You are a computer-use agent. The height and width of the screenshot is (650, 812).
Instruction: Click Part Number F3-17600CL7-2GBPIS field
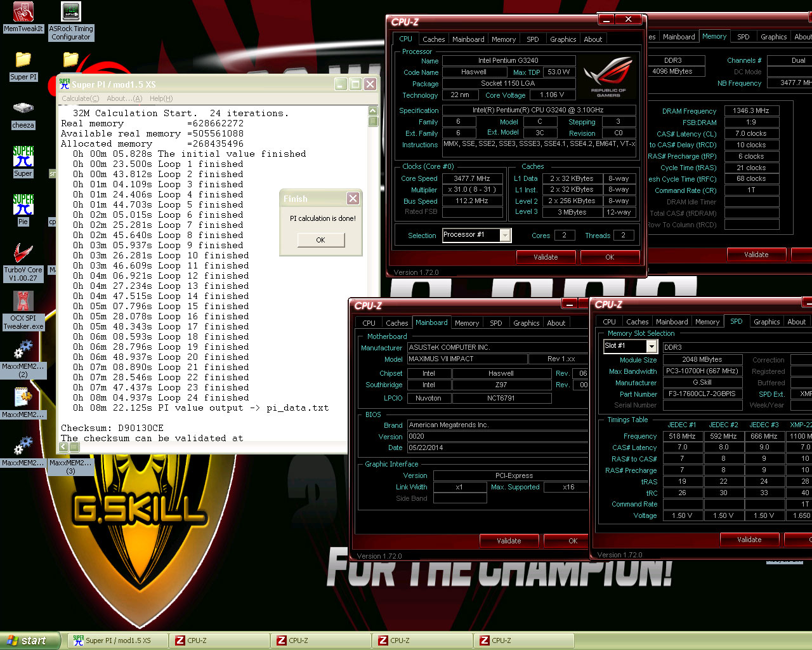702,394
